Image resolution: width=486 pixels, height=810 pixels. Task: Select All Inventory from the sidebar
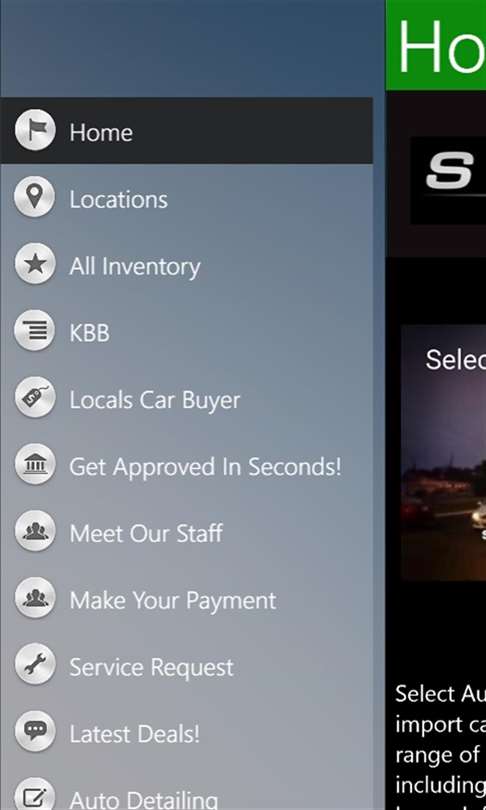(186, 266)
